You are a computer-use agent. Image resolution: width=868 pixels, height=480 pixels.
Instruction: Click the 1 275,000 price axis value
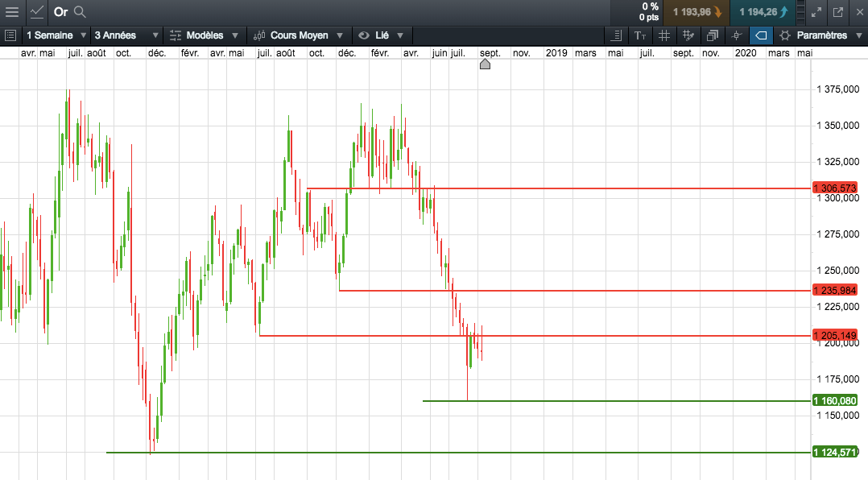[x=837, y=234]
